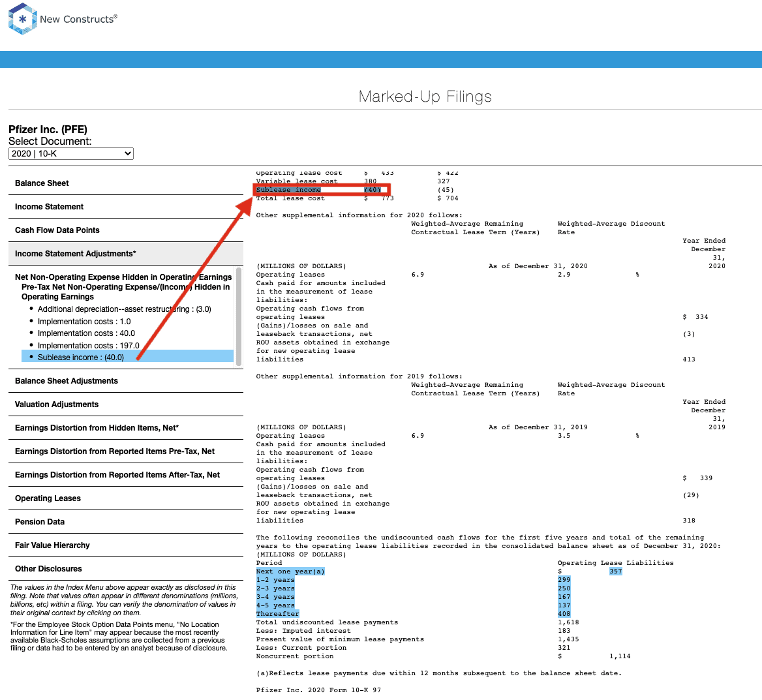
Task: Click the highlighted value 250
Action: (564, 588)
